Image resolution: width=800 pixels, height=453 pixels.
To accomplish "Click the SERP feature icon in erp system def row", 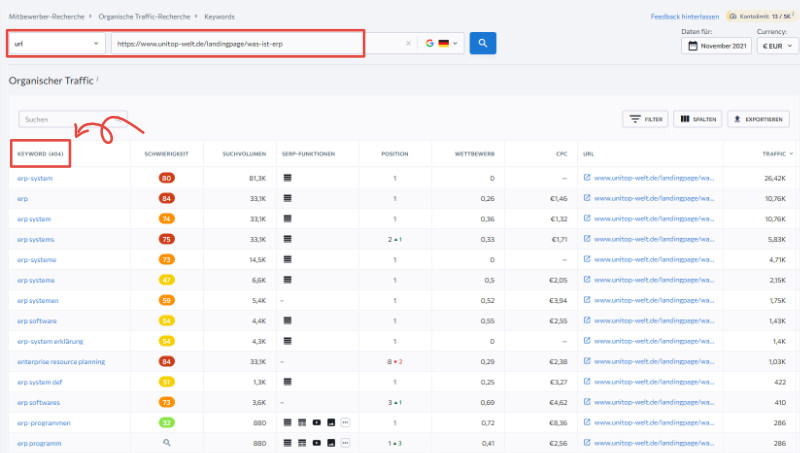I will (288, 382).
